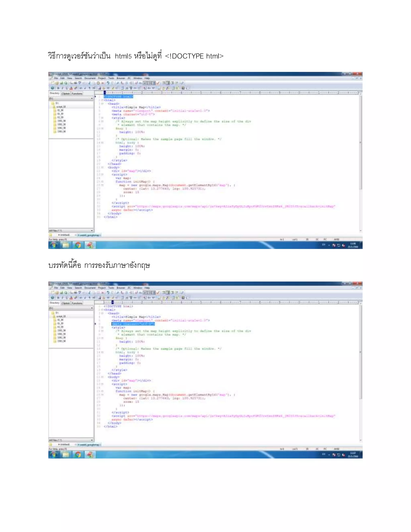Click globe browser icon in lower EditPlus screenshot

53,298
